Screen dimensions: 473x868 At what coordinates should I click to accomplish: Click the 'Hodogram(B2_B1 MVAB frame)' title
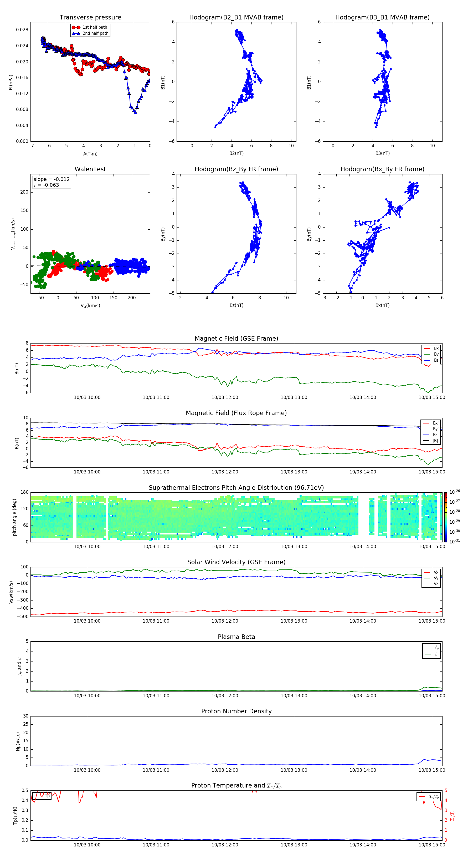[x=236, y=17]
